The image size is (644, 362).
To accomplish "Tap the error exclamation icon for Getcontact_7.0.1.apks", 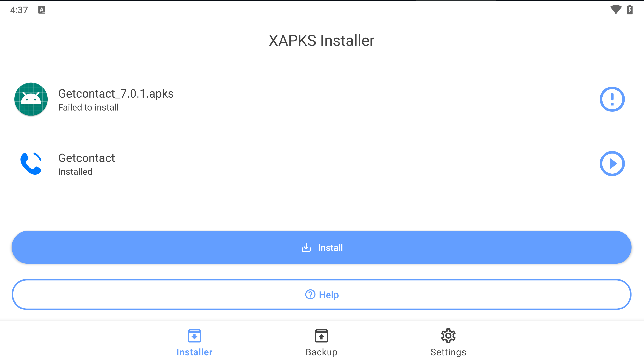I will [x=612, y=99].
